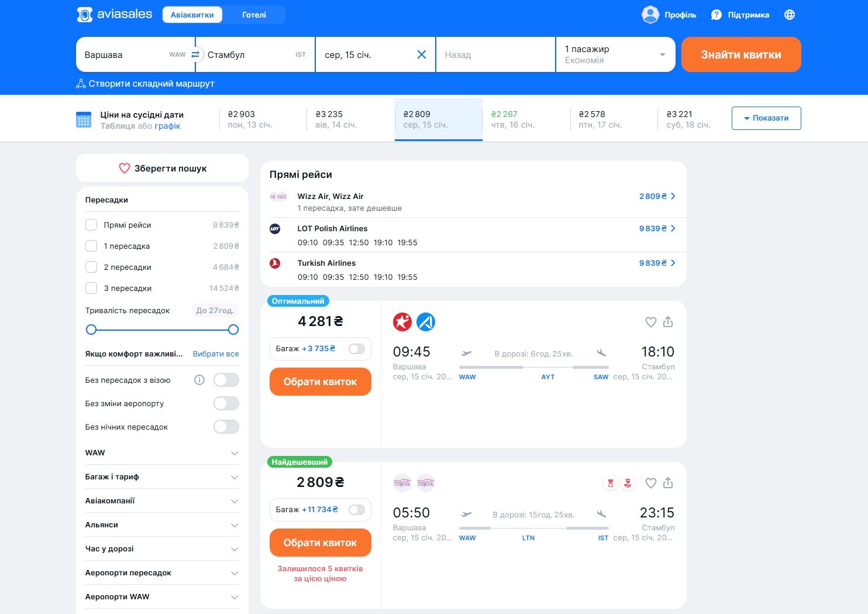Click Вибрати все link
This screenshot has width=868, height=614.
(216, 354)
